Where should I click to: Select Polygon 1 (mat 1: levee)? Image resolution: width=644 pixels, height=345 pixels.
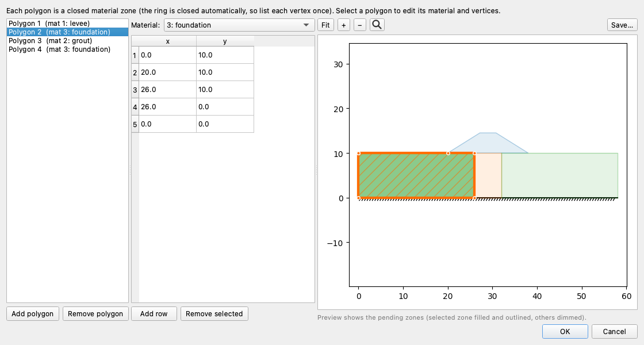[x=67, y=24]
